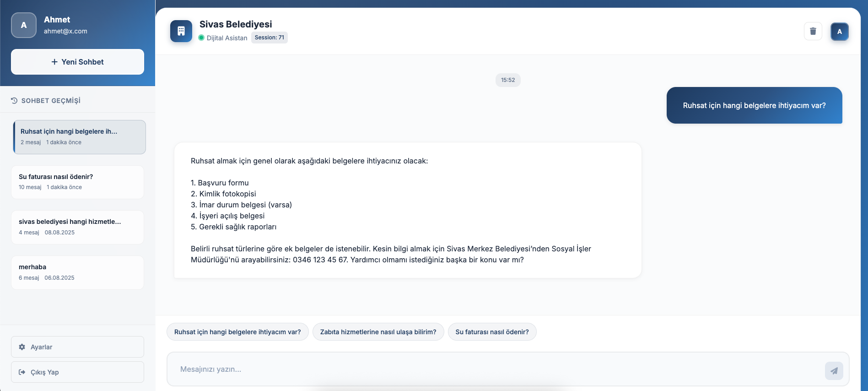Viewport: 868px width, 391px height.
Task: Click Ahmet's profile avatar in sidebar
Action: [x=24, y=25]
